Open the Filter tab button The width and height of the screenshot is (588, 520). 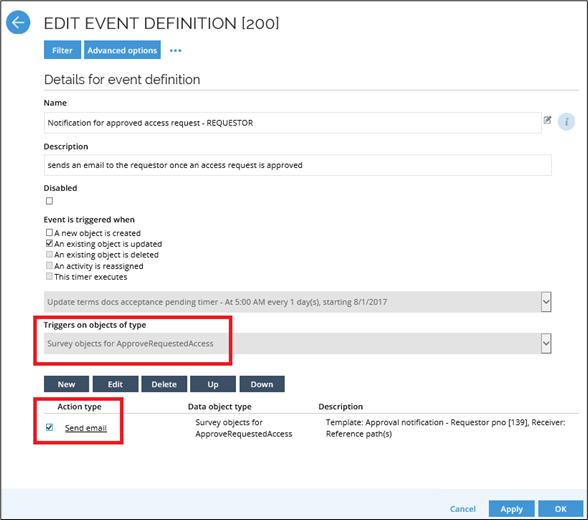62,50
